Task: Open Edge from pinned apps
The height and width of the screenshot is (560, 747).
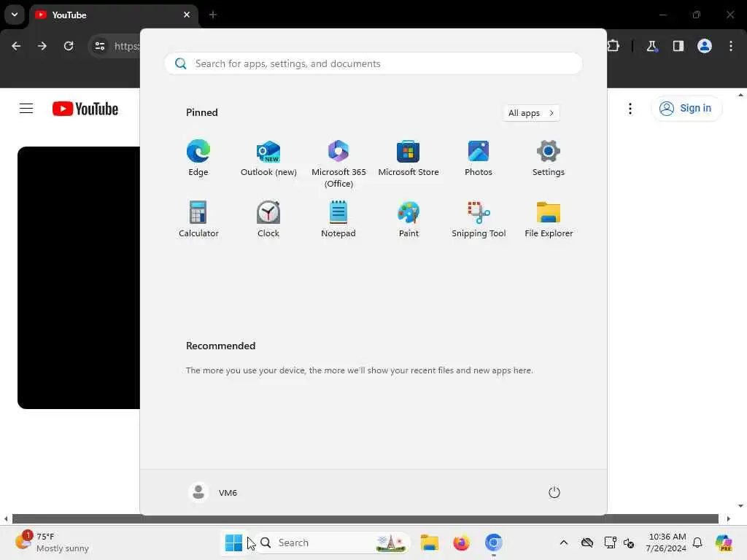Action: (198, 158)
